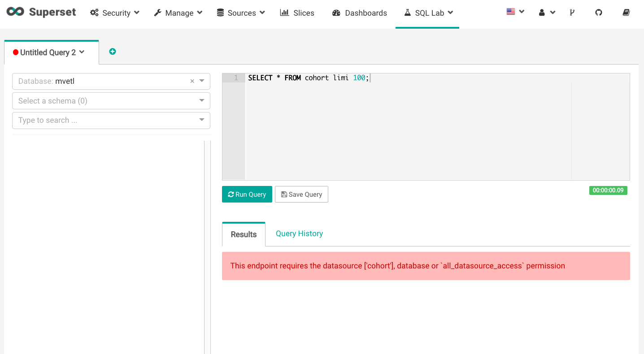Go to Slices page
Screen dimensions: 644x354
pyautogui.click(x=297, y=13)
